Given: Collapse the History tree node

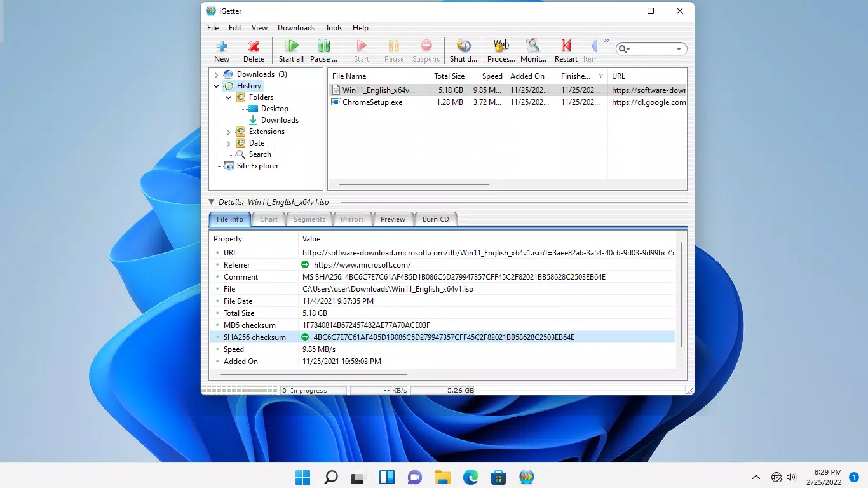Looking at the screenshot, I should 217,86.
